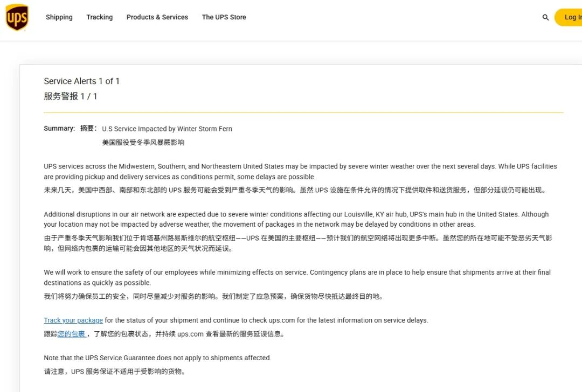Click the Chinese '您的包裹' link

pyautogui.click(x=71, y=334)
